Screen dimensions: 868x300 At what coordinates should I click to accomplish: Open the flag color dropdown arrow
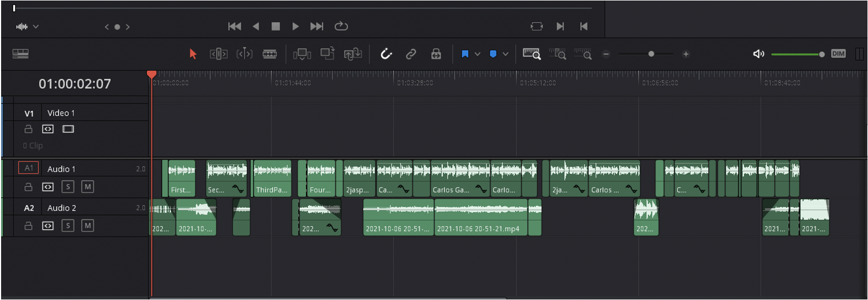pyautogui.click(x=478, y=54)
